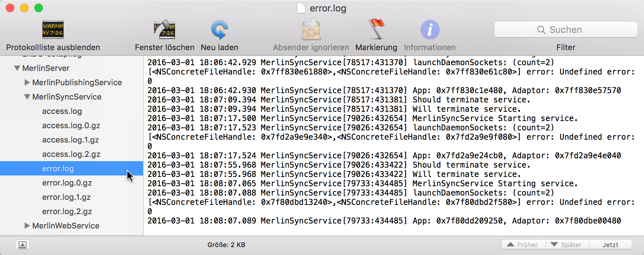Click the magnifier icon in search field
This screenshot has height=255, width=644.
pyautogui.click(x=541, y=30)
